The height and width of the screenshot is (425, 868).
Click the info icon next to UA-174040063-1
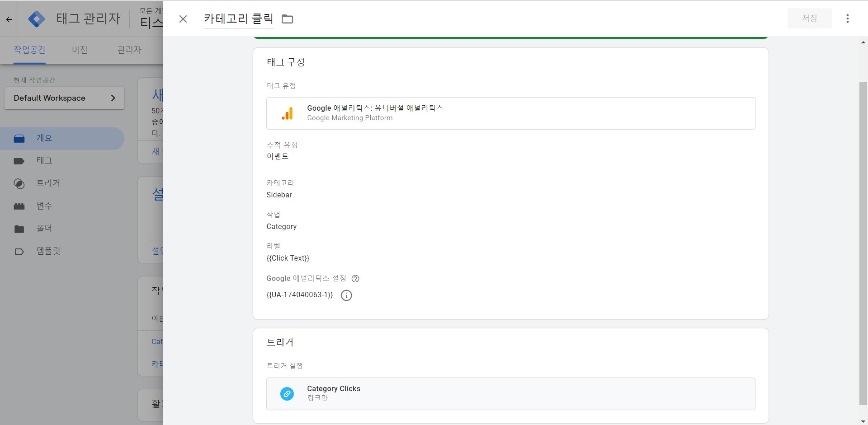(346, 295)
